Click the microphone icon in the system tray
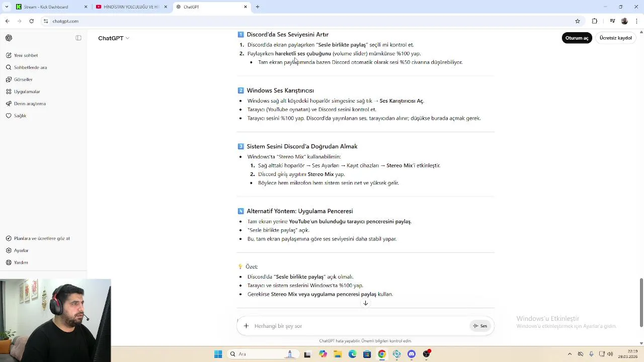 click(591, 354)
